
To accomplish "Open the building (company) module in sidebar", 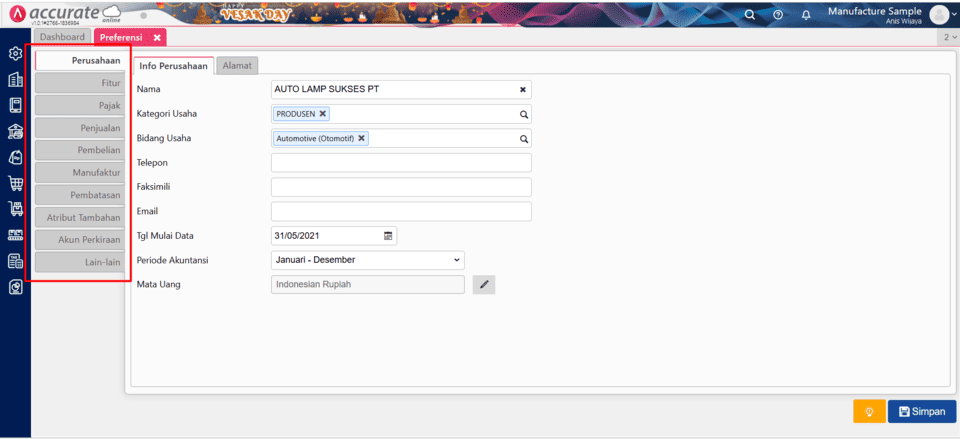I will pyautogui.click(x=15, y=80).
